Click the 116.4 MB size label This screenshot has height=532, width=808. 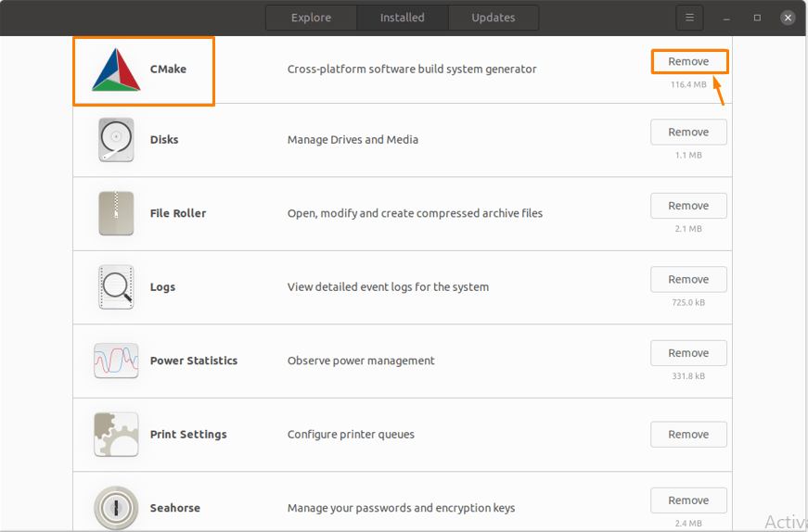[x=688, y=84]
